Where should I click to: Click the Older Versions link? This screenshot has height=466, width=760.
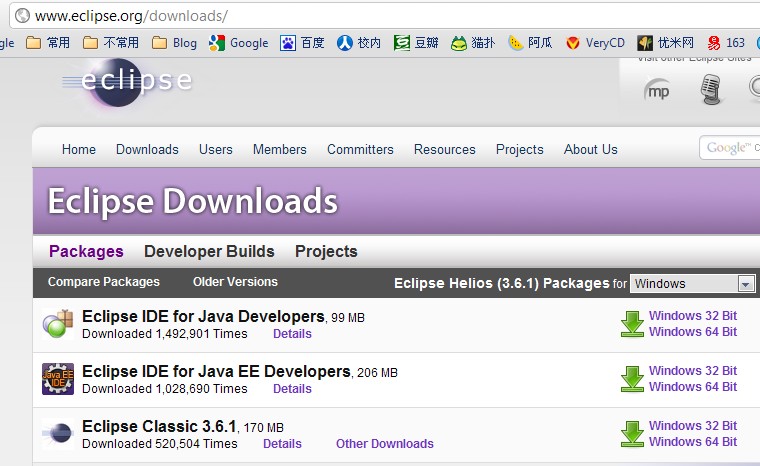pyautogui.click(x=235, y=282)
